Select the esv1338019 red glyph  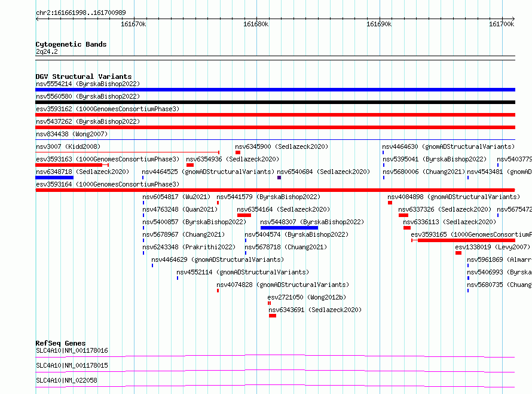tap(458, 253)
